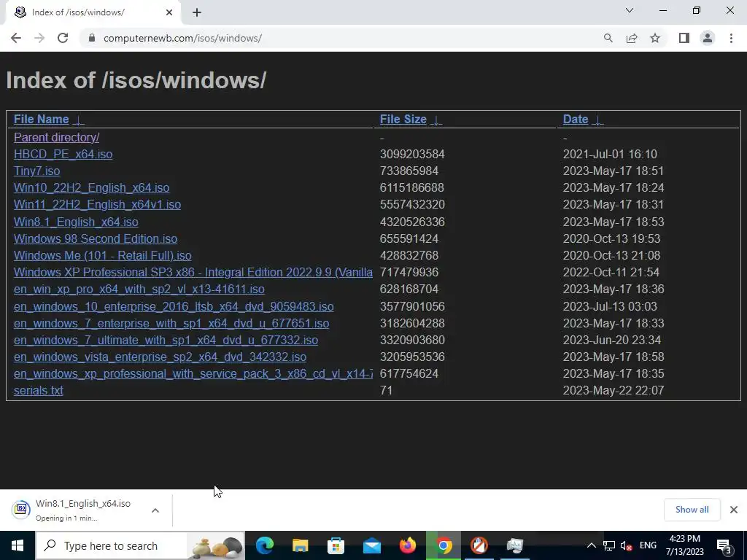Close the Index of /isos/windows/ tab
747x560 pixels.
(x=169, y=12)
